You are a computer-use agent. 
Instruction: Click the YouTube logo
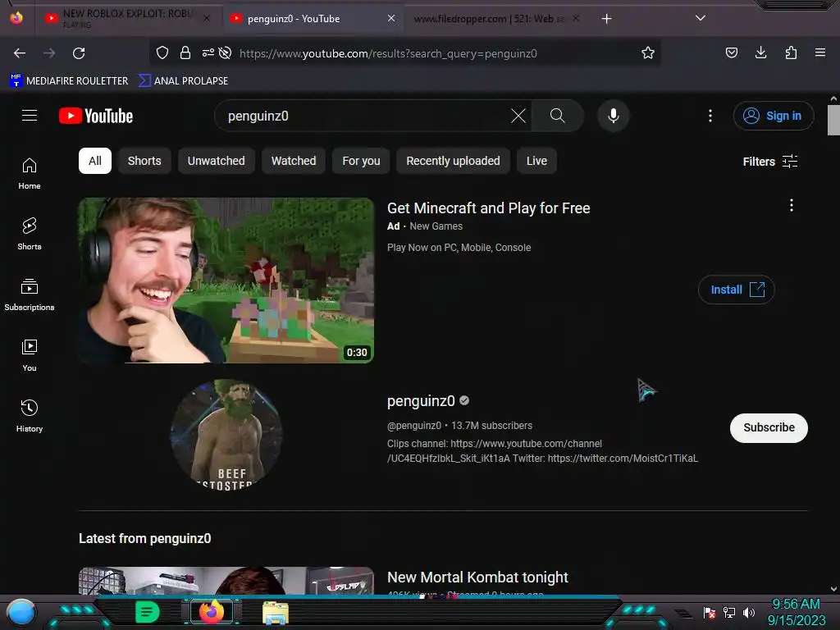(x=96, y=116)
